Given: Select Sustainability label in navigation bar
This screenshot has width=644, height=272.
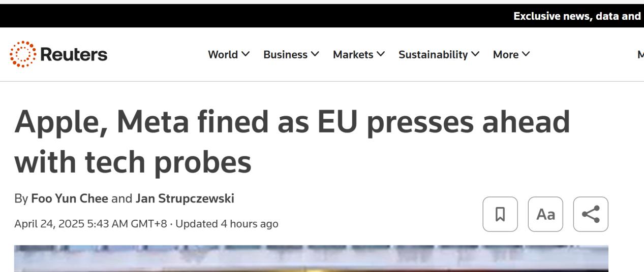Looking at the screenshot, I should pos(433,54).
